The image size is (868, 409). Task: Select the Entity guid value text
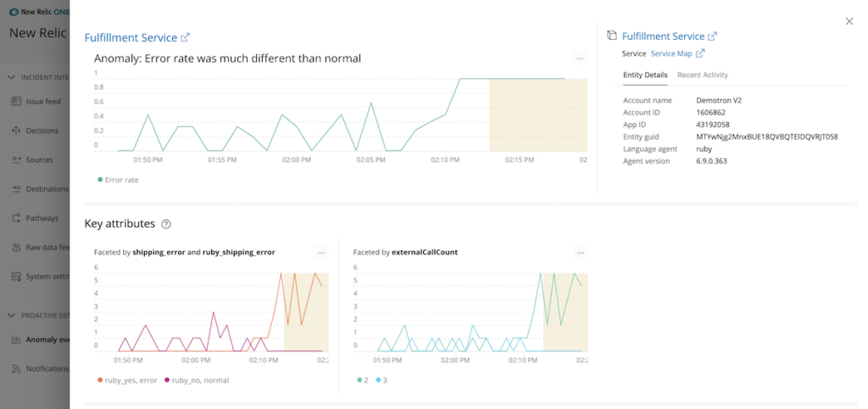767,137
